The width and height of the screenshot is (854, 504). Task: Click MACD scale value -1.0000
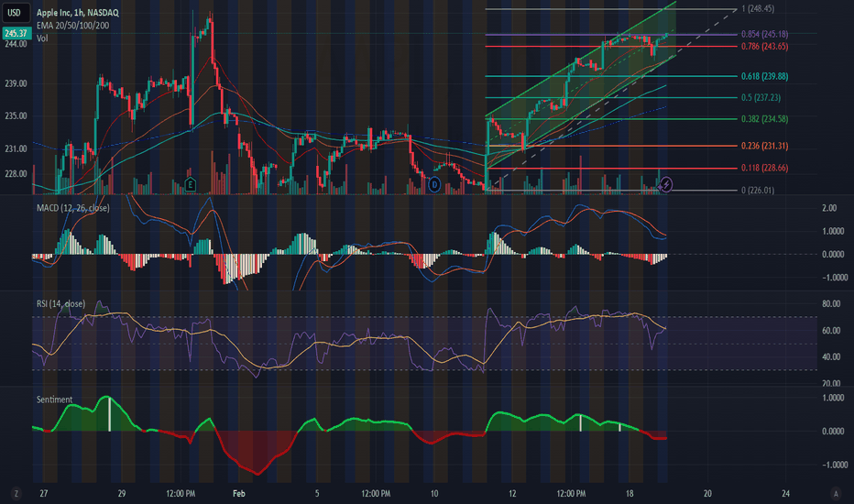(x=833, y=278)
